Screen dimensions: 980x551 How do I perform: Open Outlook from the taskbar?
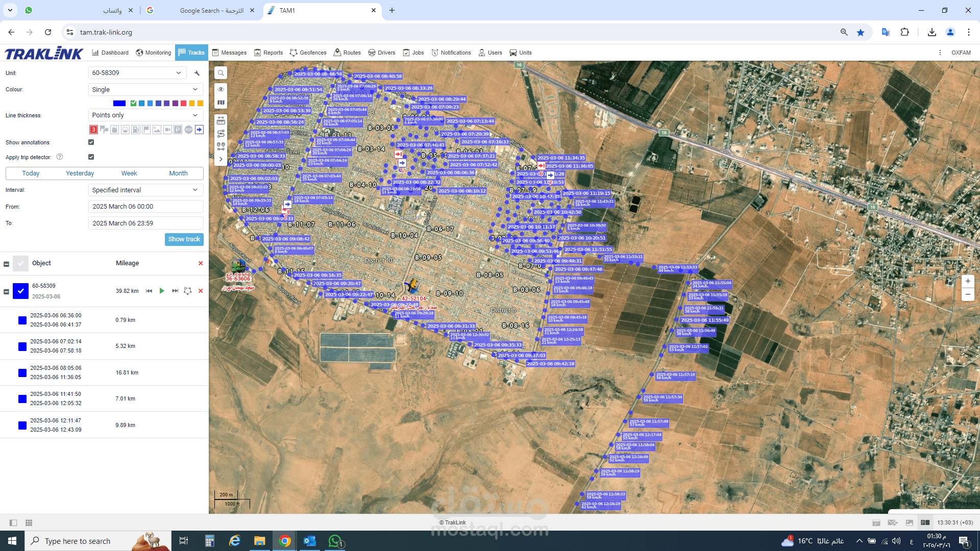pos(310,541)
